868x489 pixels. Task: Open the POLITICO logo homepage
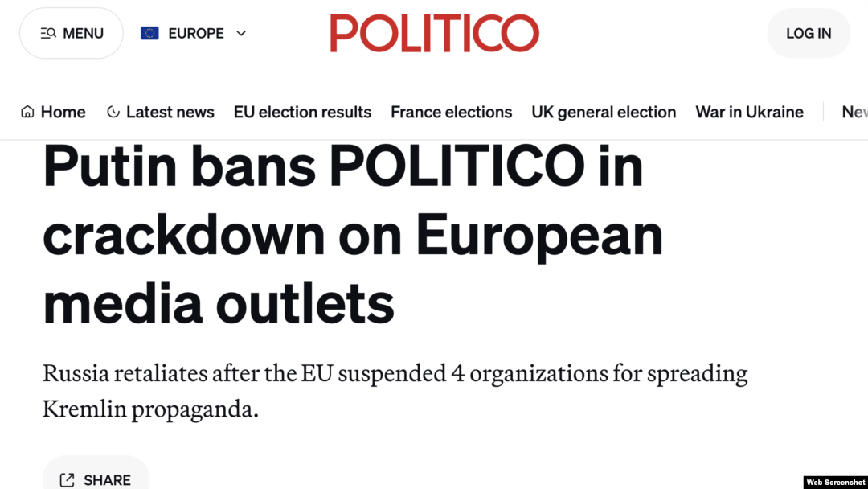tap(434, 33)
